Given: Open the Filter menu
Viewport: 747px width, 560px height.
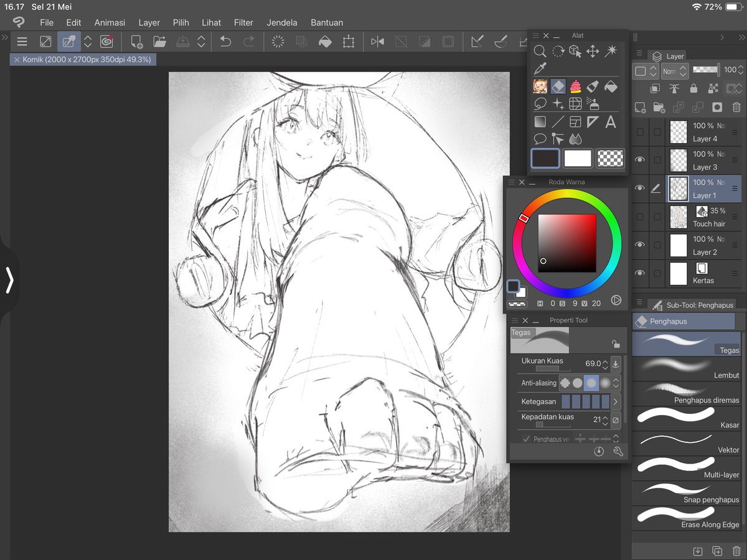Looking at the screenshot, I should click(243, 22).
